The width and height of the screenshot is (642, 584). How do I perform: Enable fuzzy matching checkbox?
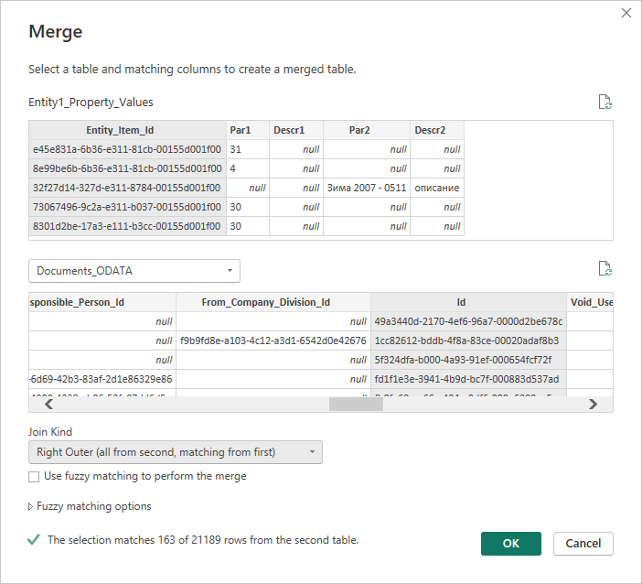(x=35, y=477)
